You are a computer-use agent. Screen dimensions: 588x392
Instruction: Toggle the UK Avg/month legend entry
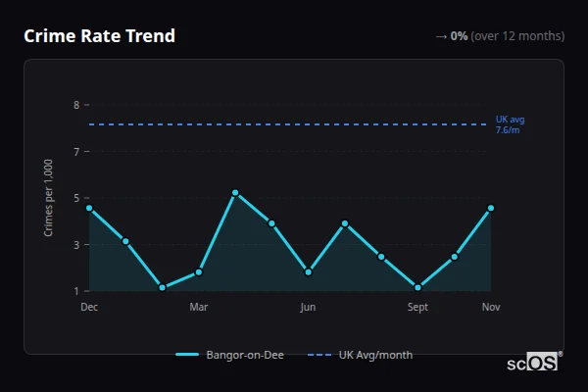pos(360,355)
